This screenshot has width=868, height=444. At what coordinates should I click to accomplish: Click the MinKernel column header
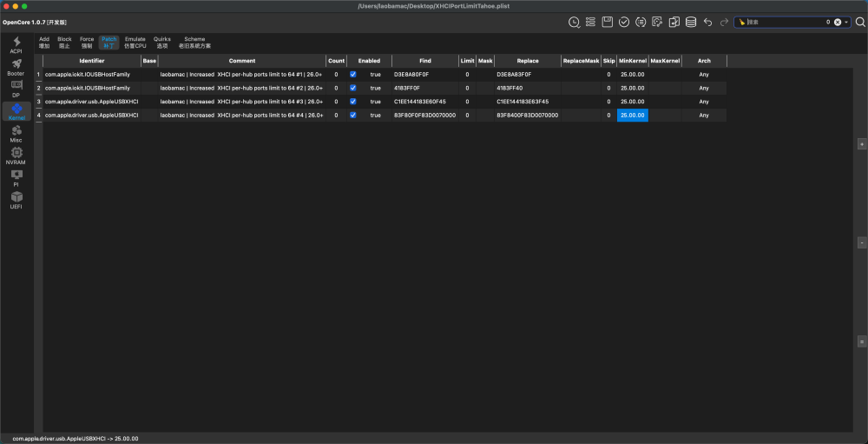tap(633, 61)
